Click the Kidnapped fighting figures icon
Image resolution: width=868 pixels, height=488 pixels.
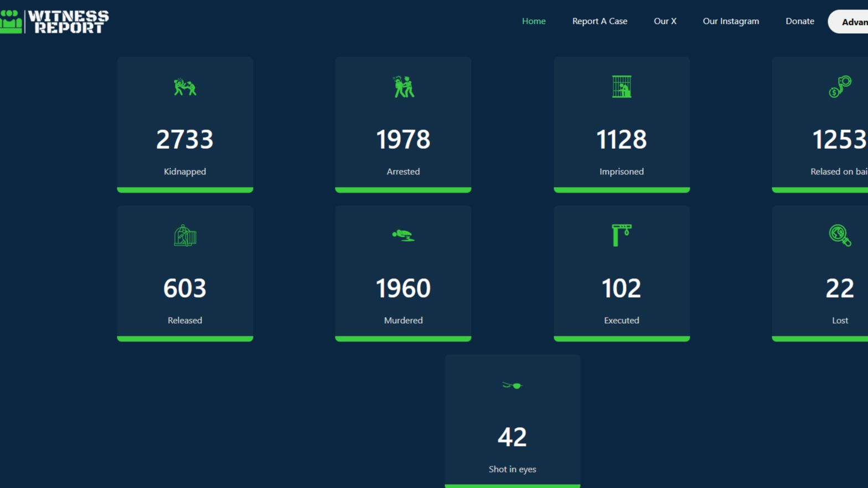[x=185, y=87]
